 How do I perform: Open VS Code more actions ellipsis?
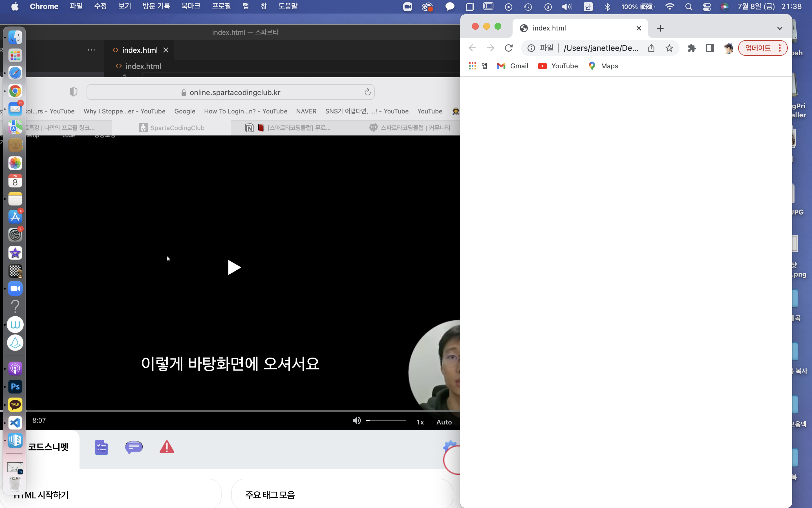point(91,50)
